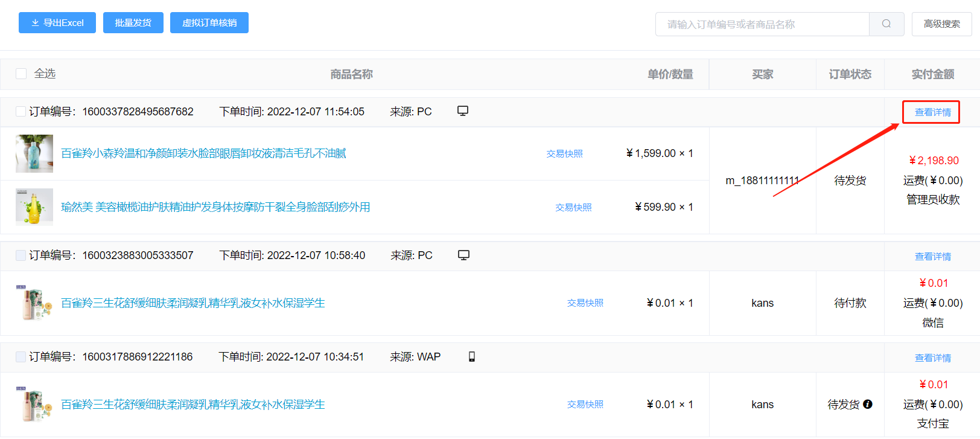Screen dimensions: 980x439
Task: Click the 支付宝 payment method text
Action: point(933,424)
